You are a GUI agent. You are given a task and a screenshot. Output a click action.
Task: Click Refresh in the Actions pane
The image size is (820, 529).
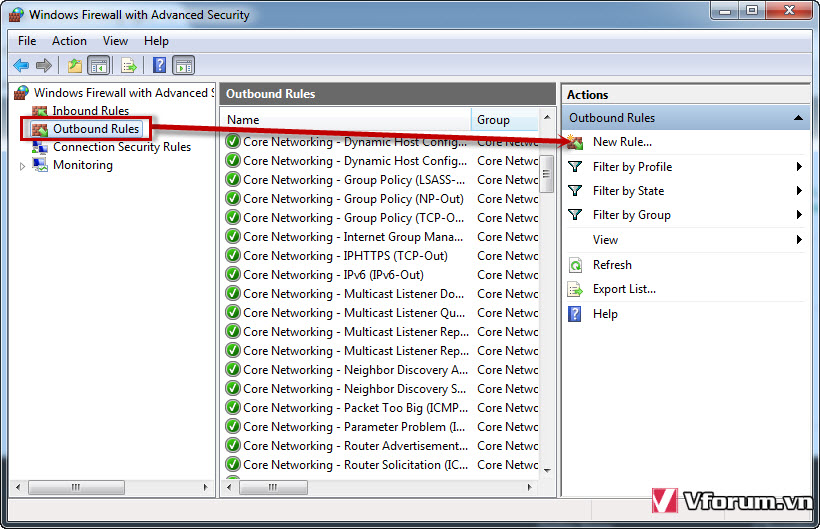(612, 265)
